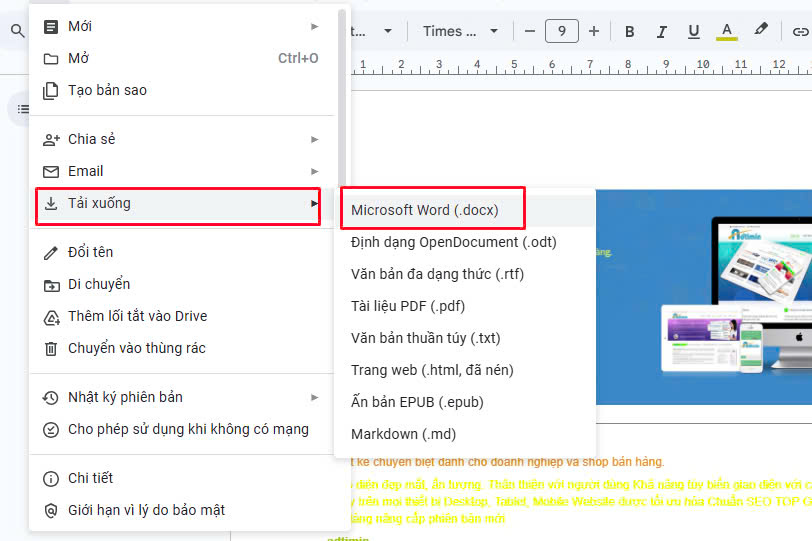Click the download icon beside Tải xuống
This screenshot has width=812, height=541.
click(x=51, y=203)
